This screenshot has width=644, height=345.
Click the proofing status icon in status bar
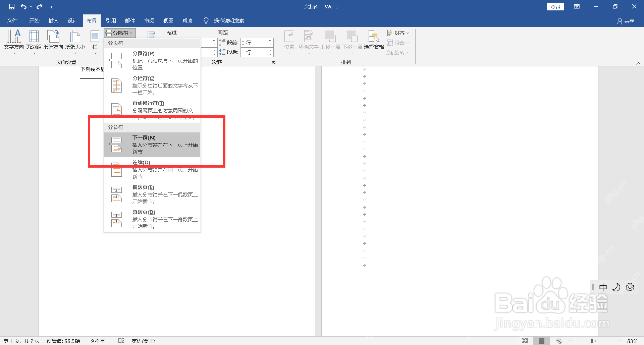(121, 341)
